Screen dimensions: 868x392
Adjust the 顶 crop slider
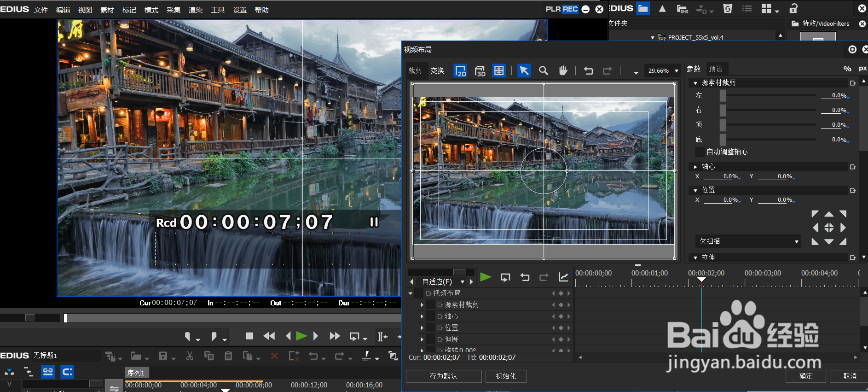point(723,125)
